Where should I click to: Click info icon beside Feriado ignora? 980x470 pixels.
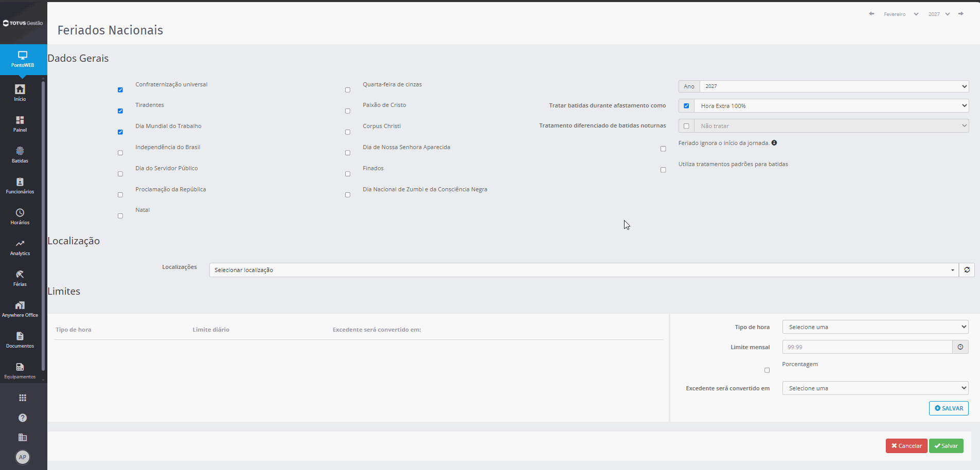774,143
